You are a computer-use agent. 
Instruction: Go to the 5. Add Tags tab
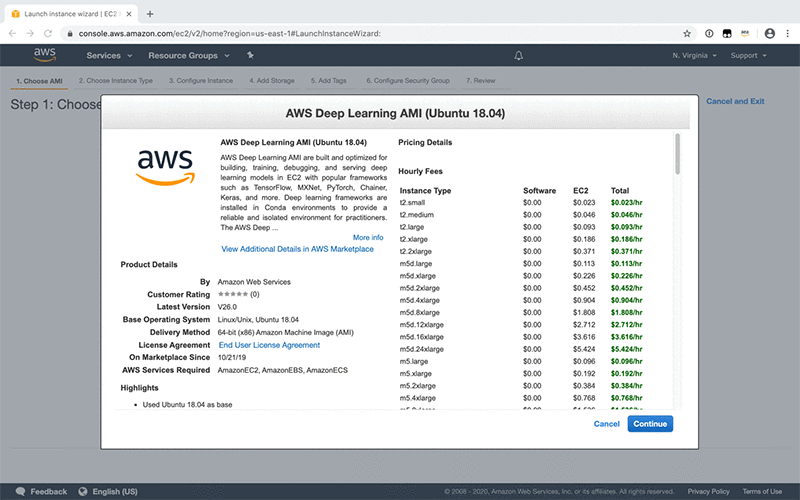point(329,81)
